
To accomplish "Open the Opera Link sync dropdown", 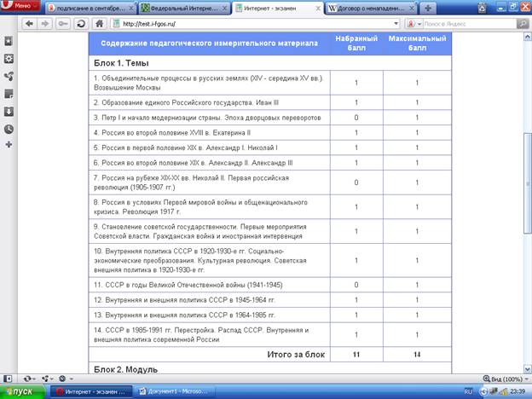I will [30, 379].
